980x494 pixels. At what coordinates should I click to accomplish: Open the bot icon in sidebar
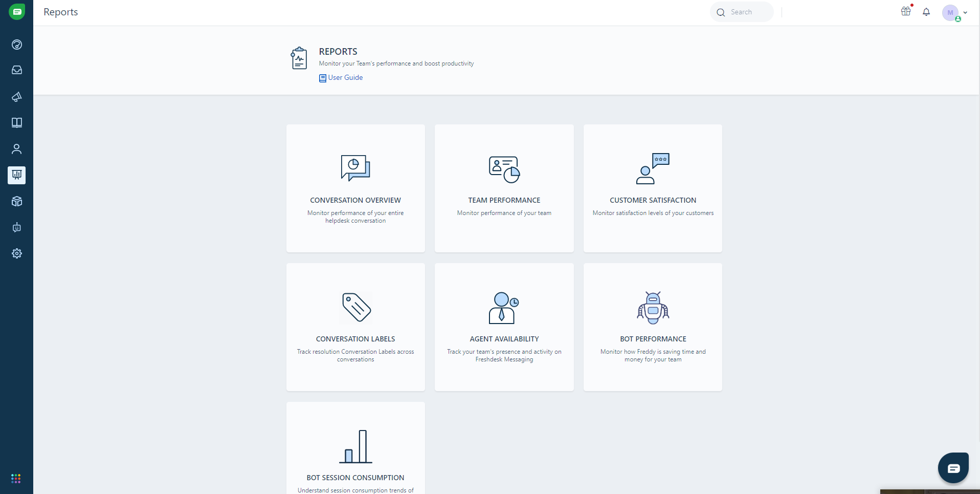coord(17,227)
